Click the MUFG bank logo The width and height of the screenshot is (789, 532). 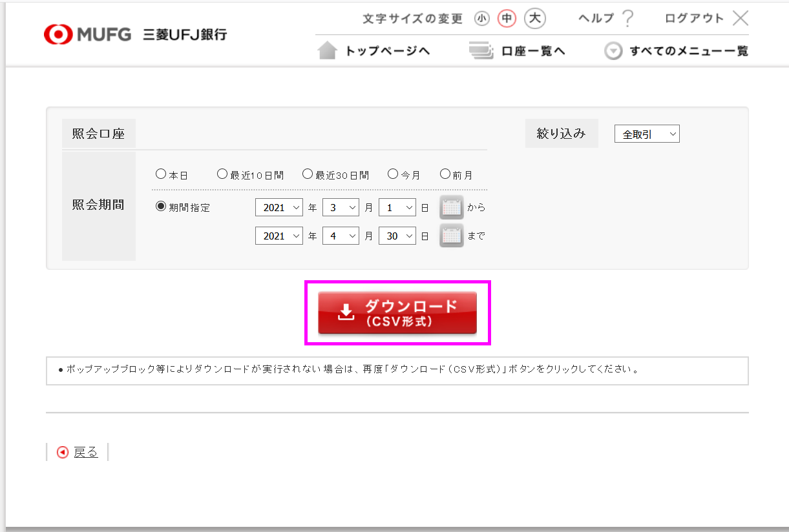(135, 34)
